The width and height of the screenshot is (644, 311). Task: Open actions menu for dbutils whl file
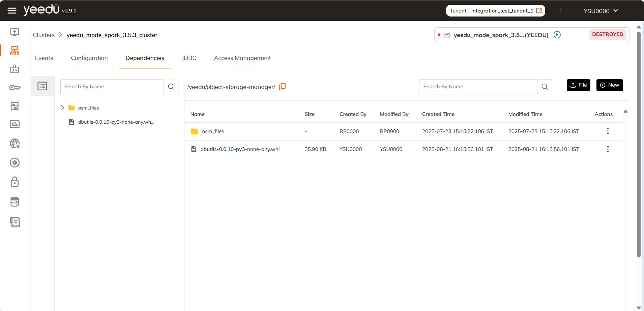[608, 149]
